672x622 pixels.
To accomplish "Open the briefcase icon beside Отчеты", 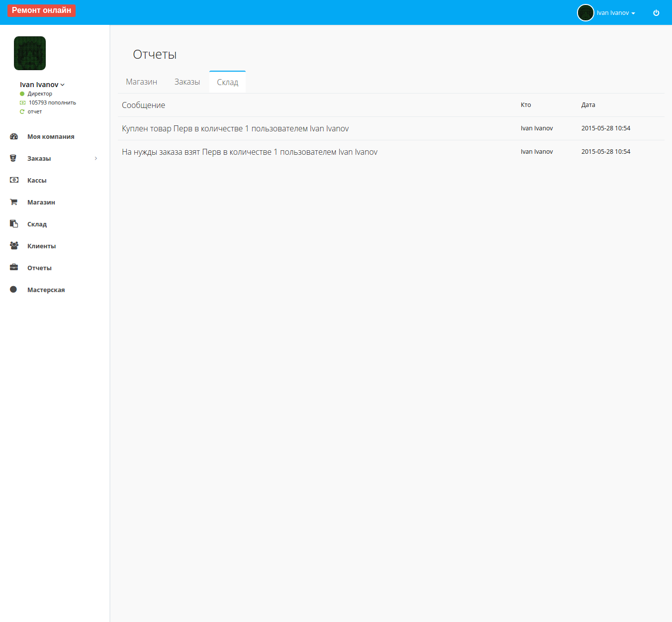I will click(x=14, y=268).
